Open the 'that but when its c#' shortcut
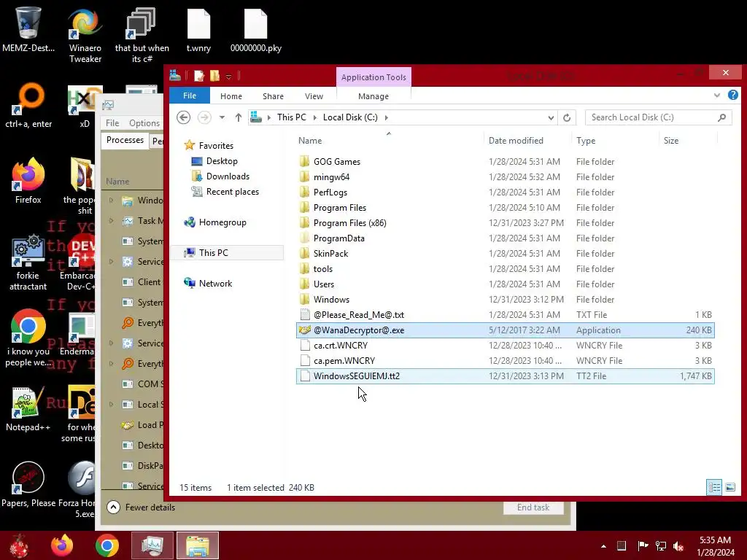The image size is (747, 560). (142, 35)
